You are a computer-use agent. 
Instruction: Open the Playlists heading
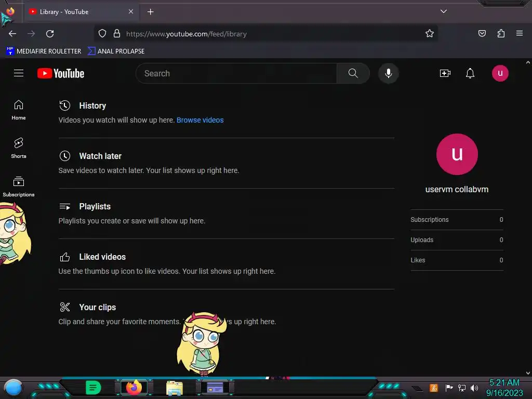click(95, 207)
